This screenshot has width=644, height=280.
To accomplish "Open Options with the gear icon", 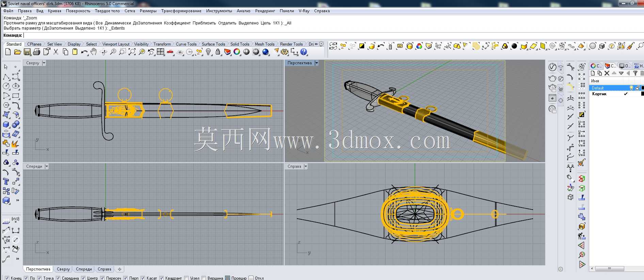I will coord(285,52).
